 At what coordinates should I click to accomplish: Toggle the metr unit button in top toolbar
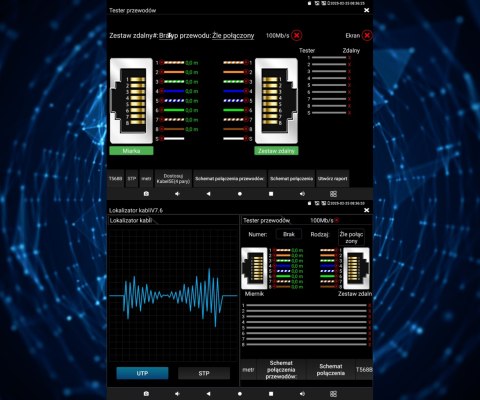(146, 179)
